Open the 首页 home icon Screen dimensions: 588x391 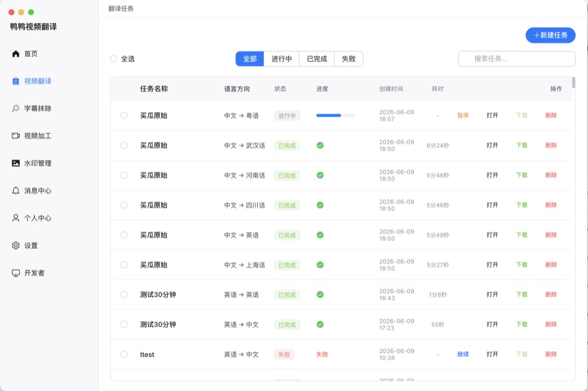(x=16, y=54)
